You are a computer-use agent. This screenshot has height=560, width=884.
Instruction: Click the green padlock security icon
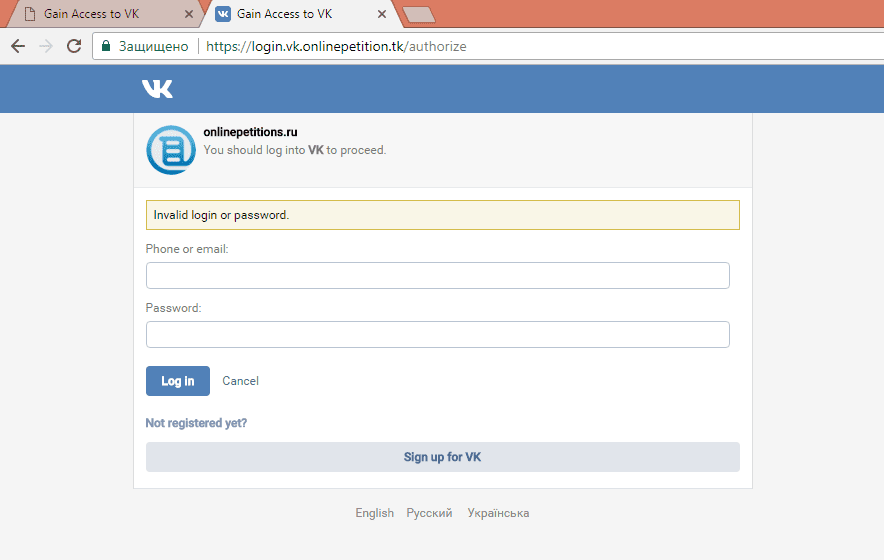[x=106, y=46]
